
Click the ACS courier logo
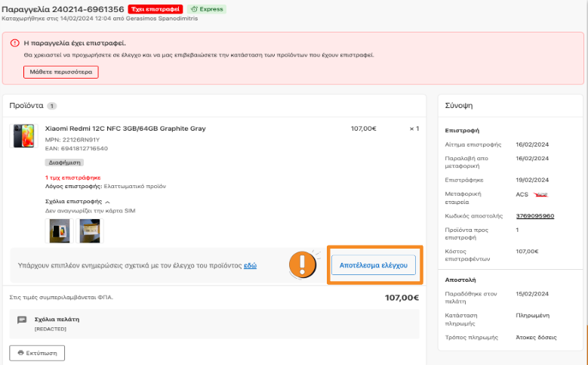pyautogui.click(x=540, y=194)
